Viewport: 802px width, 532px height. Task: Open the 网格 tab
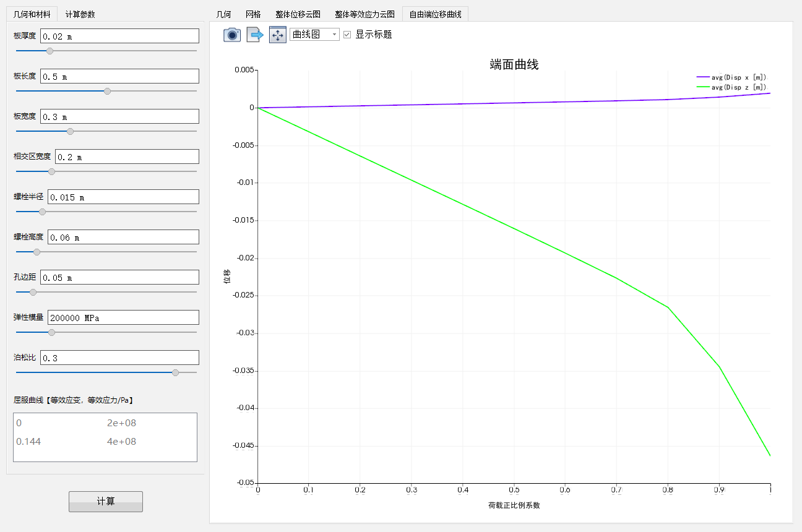pos(253,14)
